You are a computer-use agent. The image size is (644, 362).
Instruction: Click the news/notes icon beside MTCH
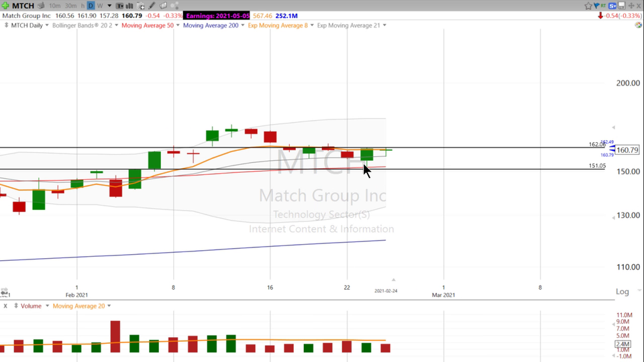[x=41, y=6]
